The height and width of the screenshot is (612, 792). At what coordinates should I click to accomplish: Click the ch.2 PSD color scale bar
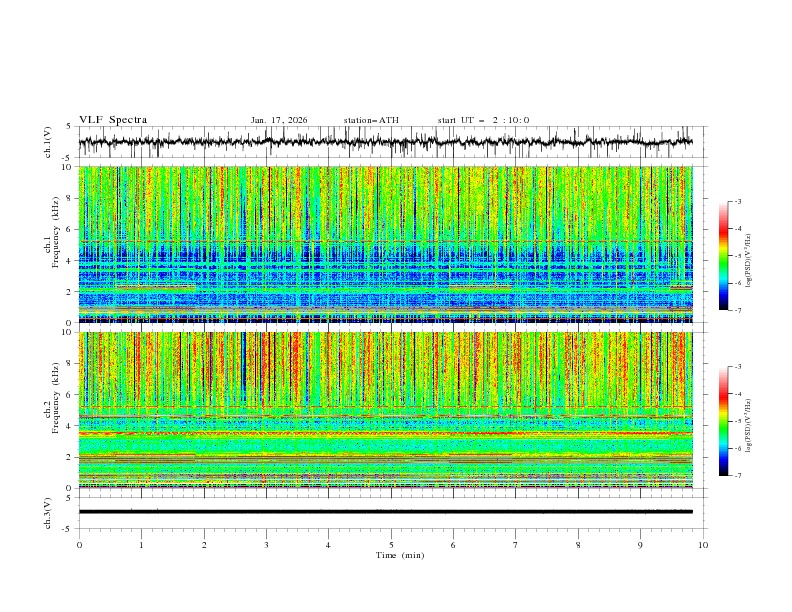pos(723,421)
